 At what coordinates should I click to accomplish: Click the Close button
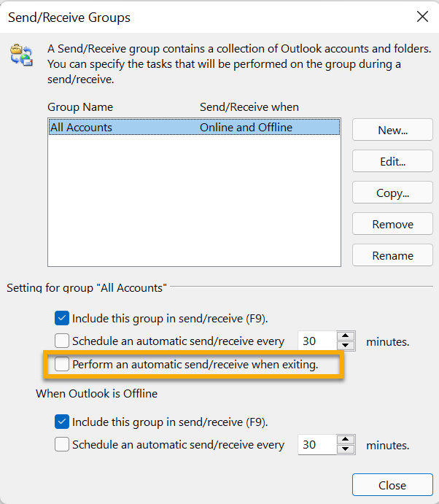point(392,485)
